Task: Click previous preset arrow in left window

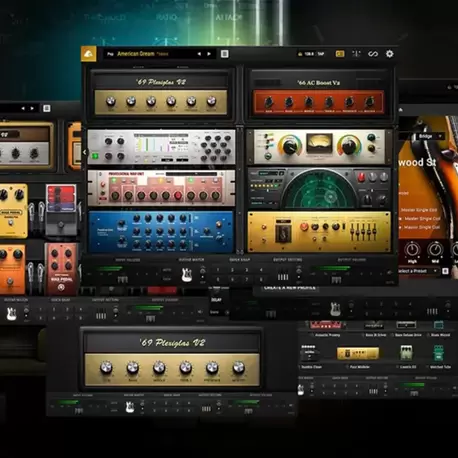Action: click(23, 108)
